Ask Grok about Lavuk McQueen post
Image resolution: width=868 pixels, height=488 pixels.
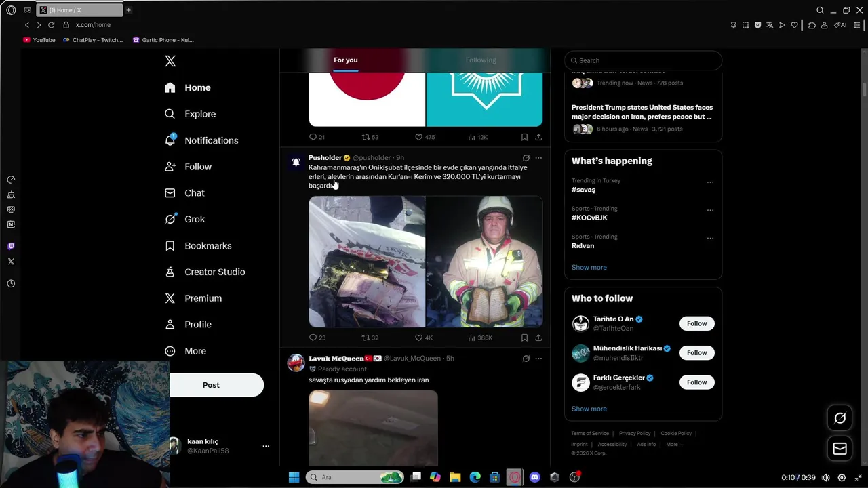coord(526,359)
